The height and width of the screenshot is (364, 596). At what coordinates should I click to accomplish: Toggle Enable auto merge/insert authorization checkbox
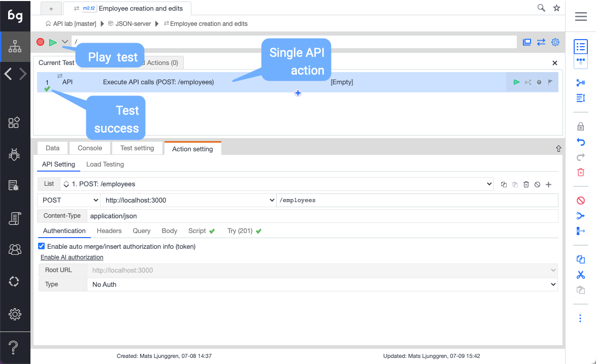pos(42,246)
